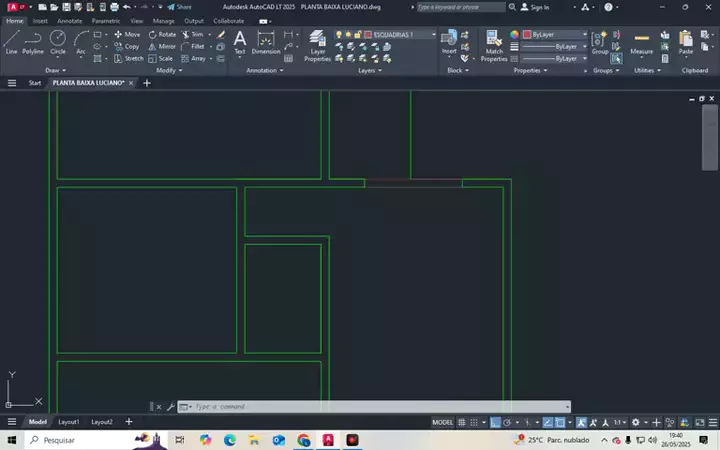Open Layer Properties manager
This screenshot has height=450, width=720.
[317, 45]
